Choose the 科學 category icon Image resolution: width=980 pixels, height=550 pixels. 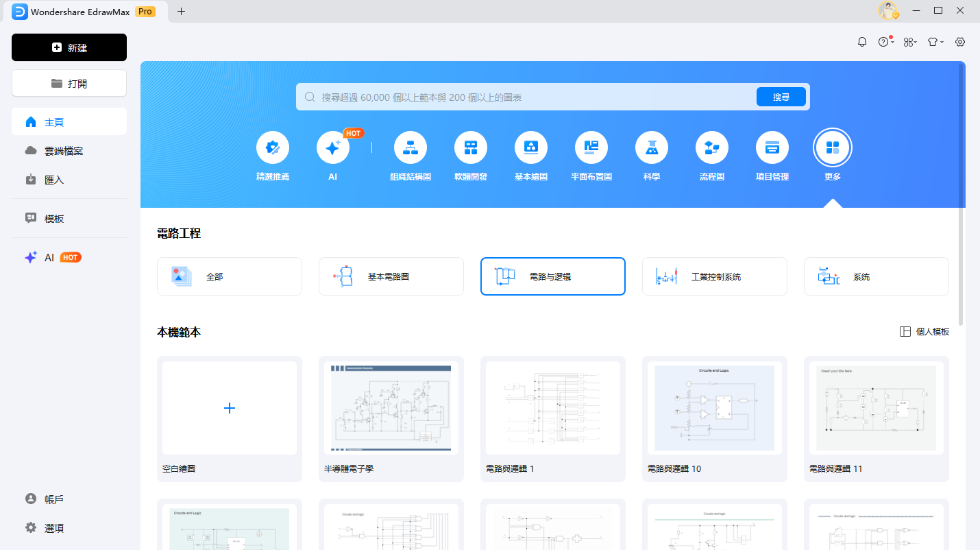(x=652, y=147)
